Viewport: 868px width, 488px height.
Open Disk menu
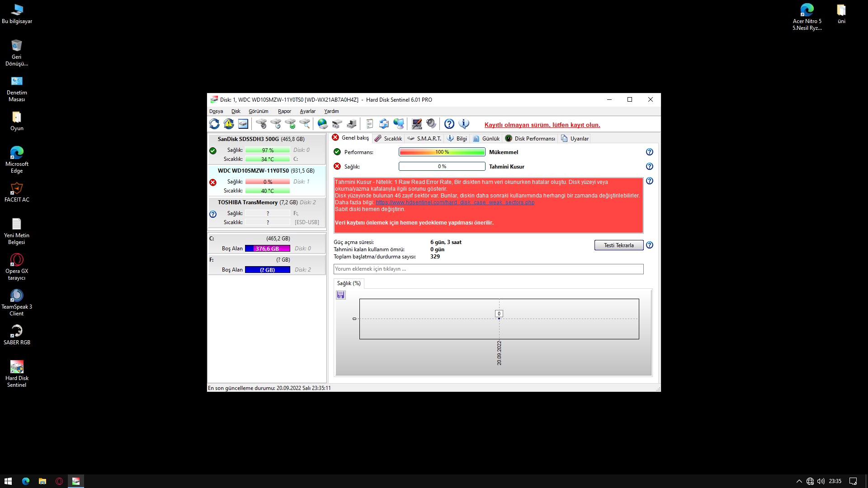pyautogui.click(x=236, y=111)
